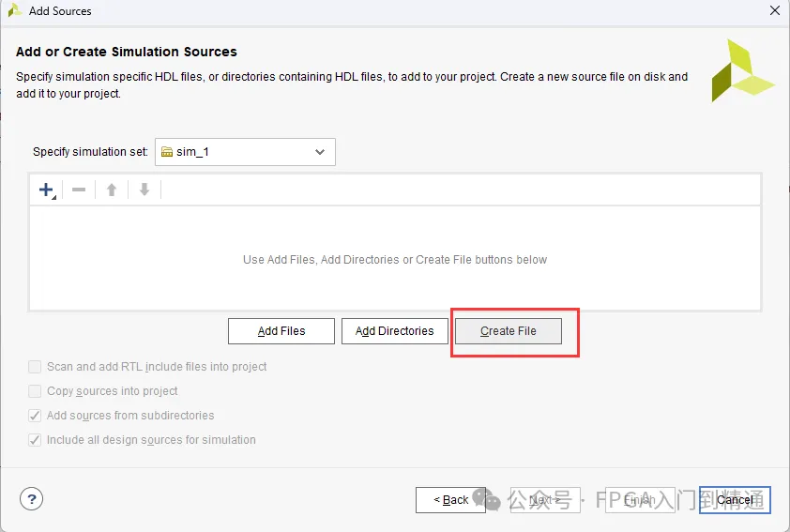Click the Remove minus icon in toolbar
The height and width of the screenshot is (532, 790).
(x=79, y=190)
